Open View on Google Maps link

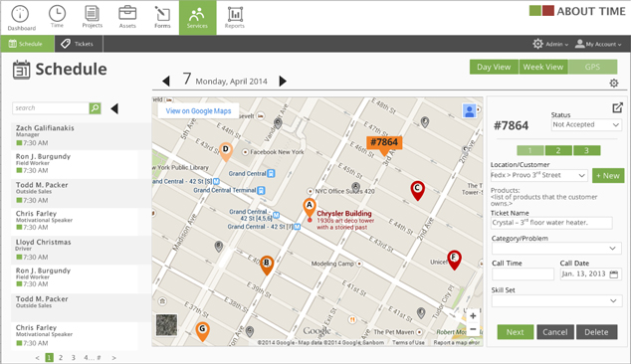click(x=198, y=111)
